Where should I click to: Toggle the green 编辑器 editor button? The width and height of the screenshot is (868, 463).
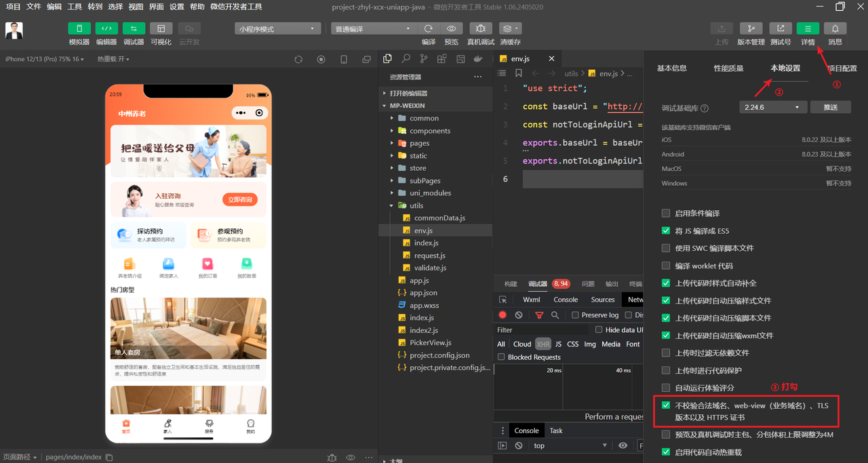click(106, 28)
